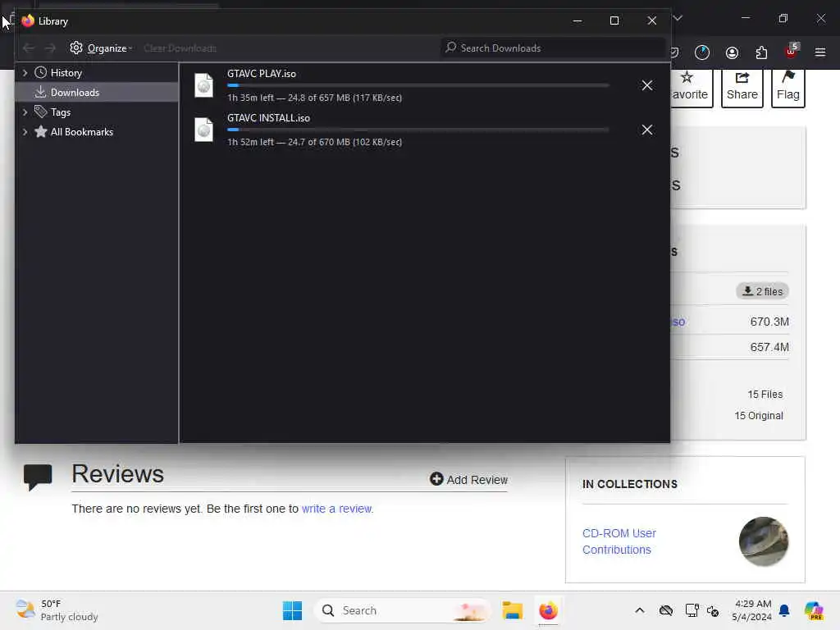The width and height of the screenshot is (840, 630).
Task: Click the taskbar Search box
Action: [x=402, y=610]
